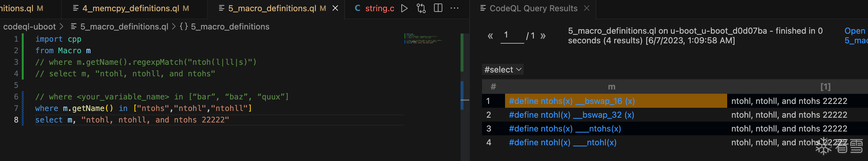Image resolution: width=868 pixels, height=161 pixels.
Task: Go to previous results page arrow
Action: tap(490, 36)
